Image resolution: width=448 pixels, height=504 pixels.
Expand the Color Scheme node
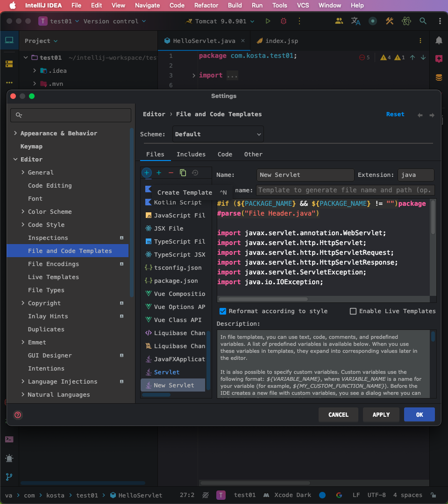(23, 211)
